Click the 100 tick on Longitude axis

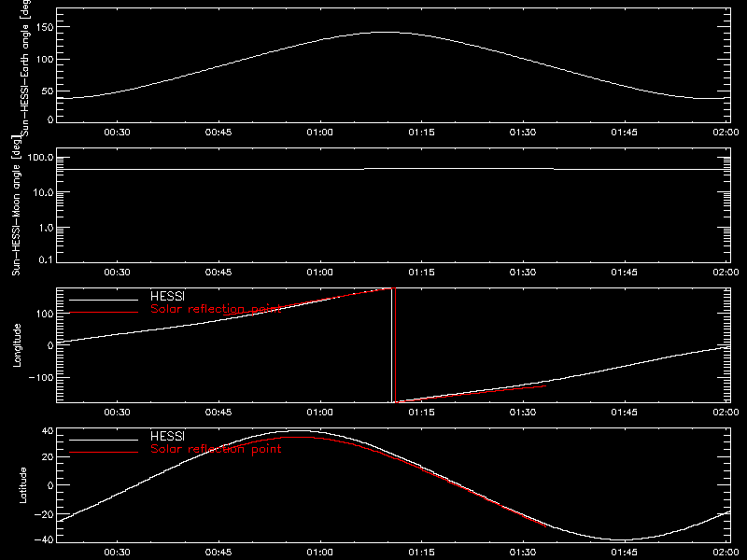click(x=44, y=314)
